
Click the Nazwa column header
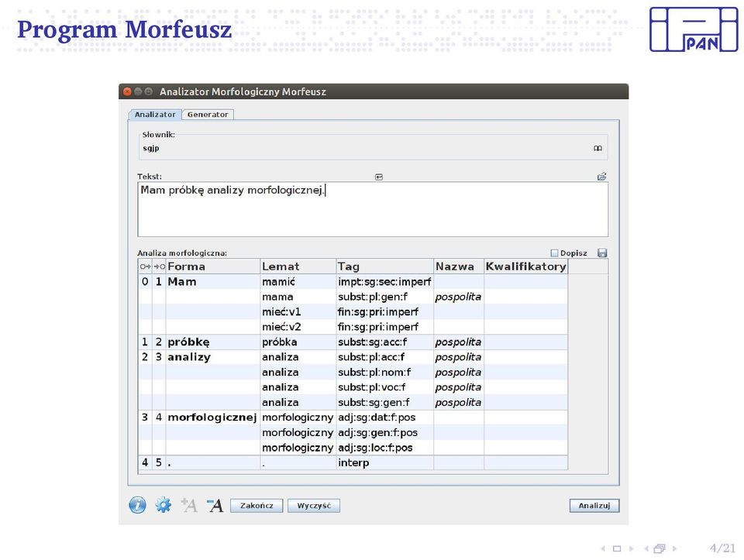pos(459,266)
